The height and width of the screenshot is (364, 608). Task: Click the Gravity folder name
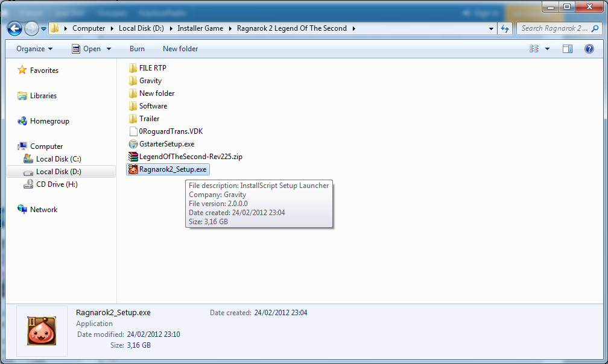pos(150,81)
